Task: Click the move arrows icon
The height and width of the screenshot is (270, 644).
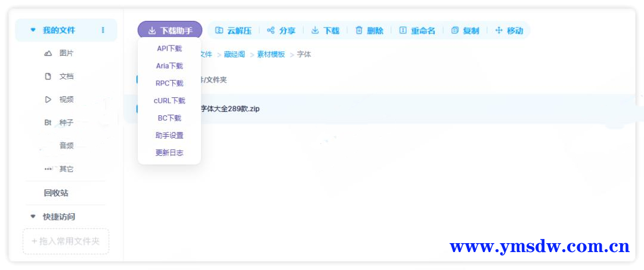Action: pyautogui.click(x=499, y=30)
